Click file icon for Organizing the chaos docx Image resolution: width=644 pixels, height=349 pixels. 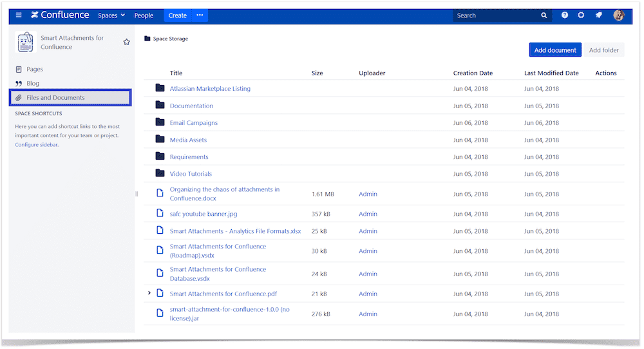160,193
